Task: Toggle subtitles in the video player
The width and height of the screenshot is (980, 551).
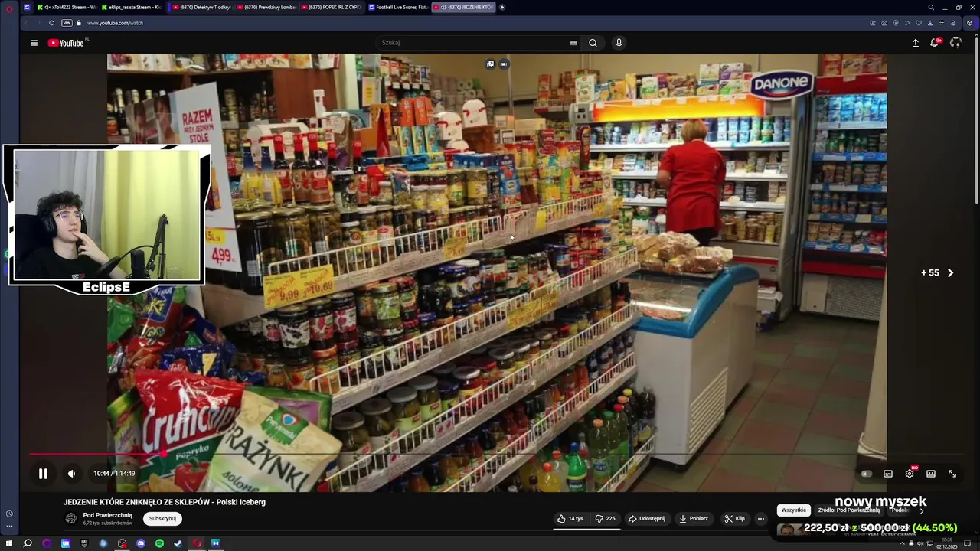Action: [x=888, y=474]
